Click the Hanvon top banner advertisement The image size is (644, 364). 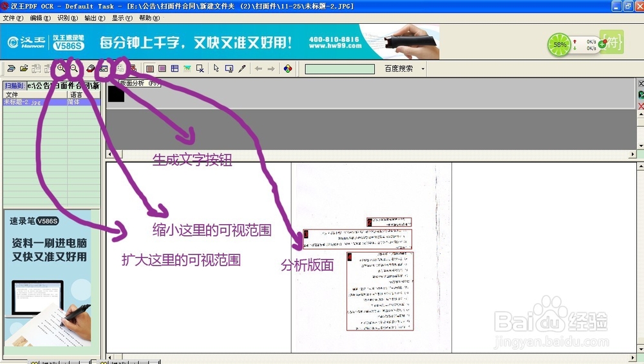220,42
